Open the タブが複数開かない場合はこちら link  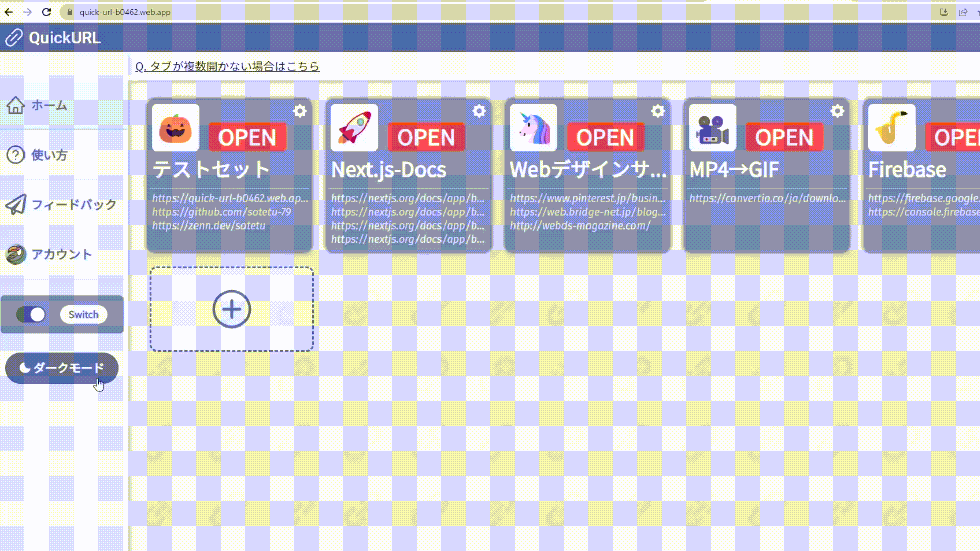227,66
